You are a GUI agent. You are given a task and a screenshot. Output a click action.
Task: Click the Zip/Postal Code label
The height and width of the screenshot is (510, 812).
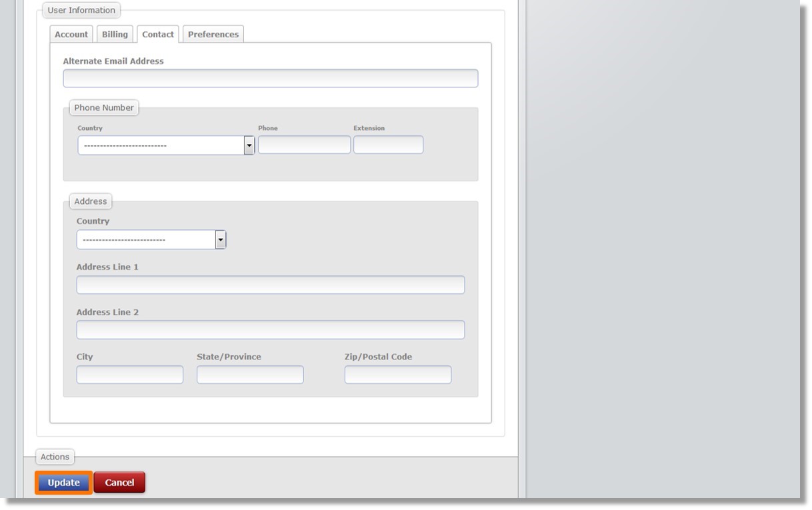378,357
